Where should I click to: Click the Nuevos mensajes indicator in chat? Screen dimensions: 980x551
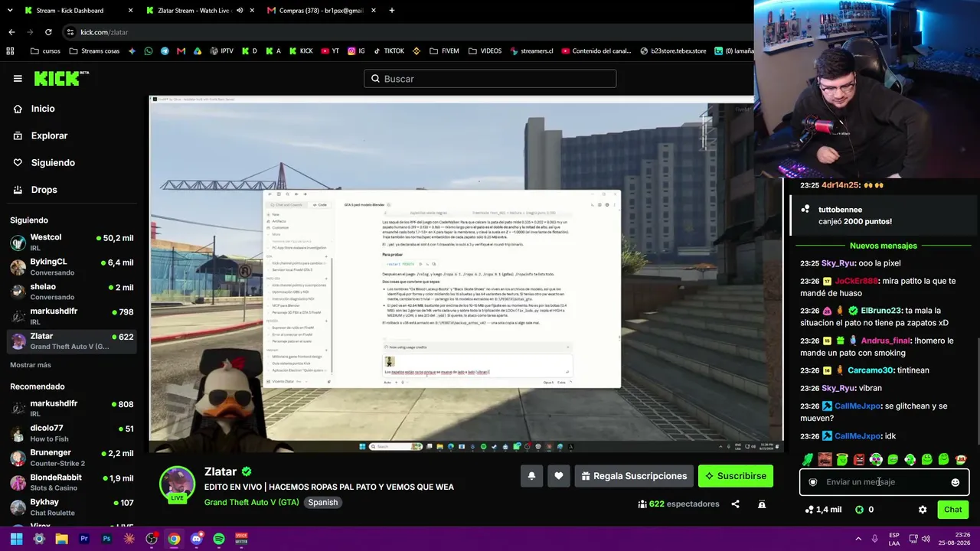pos(884,246)
